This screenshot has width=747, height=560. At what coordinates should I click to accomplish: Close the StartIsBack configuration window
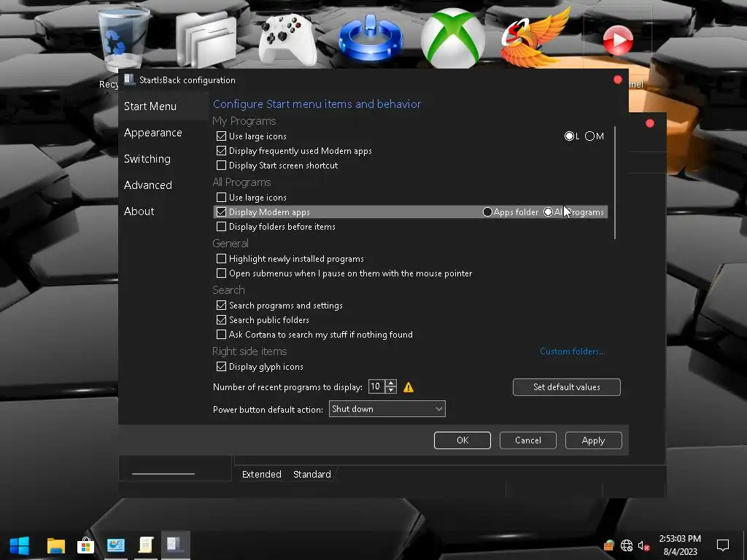[617, 80]
